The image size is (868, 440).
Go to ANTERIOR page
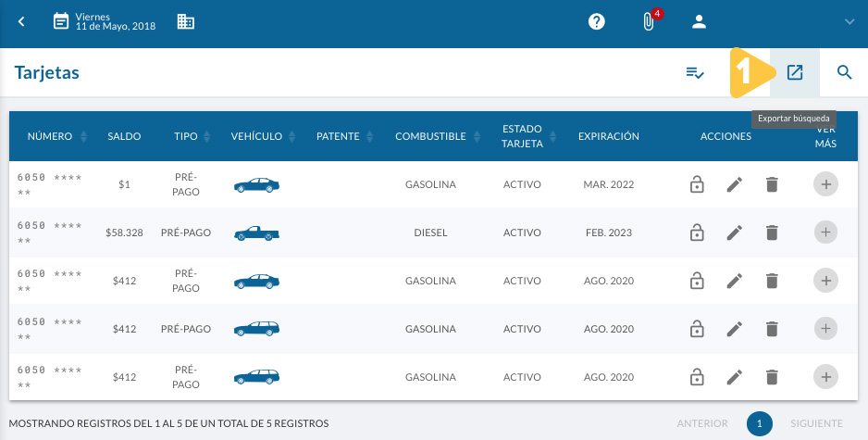coord(702,423)
